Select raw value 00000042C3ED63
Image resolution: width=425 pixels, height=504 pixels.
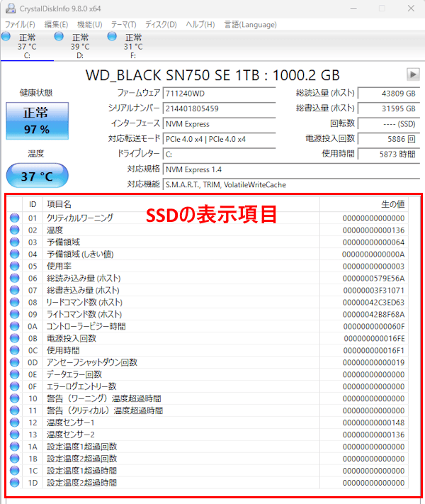click(x=373, y=303)
